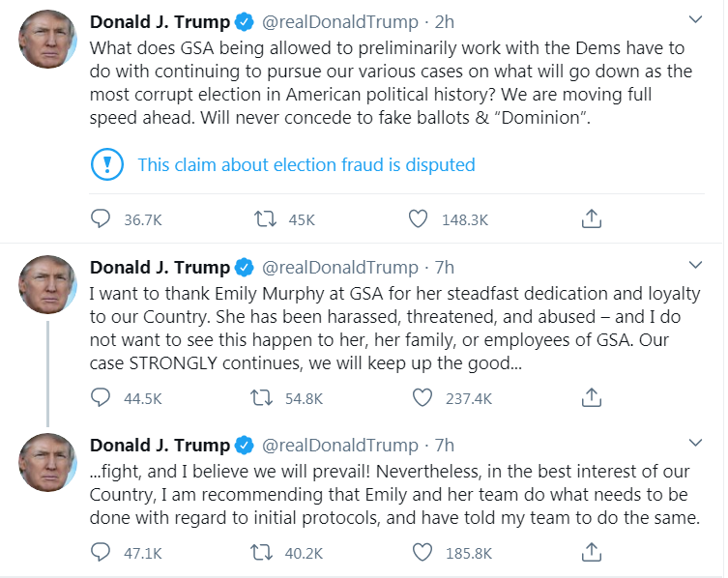Open the election fraud disputed claim link

[306, 164]
